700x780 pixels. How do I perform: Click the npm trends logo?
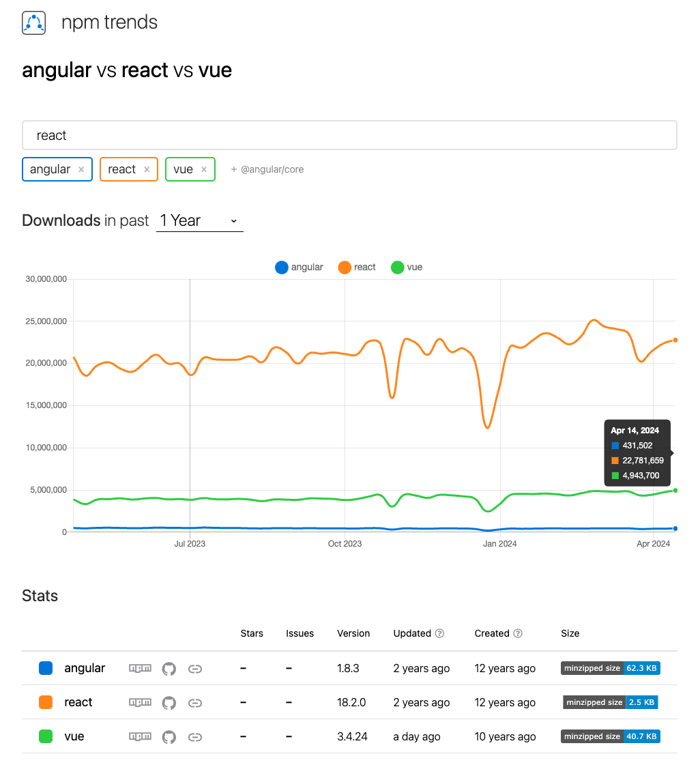tap(33, 22)
